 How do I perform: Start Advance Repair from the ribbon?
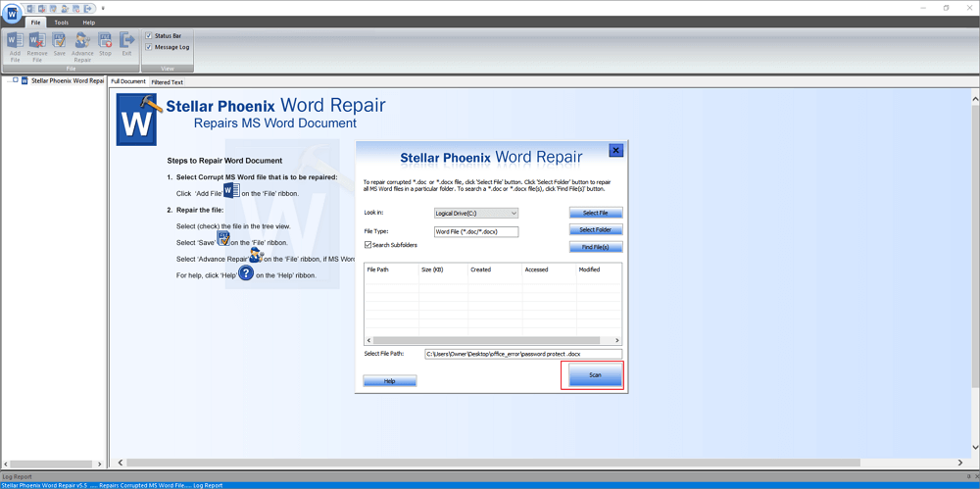point(82,45)
